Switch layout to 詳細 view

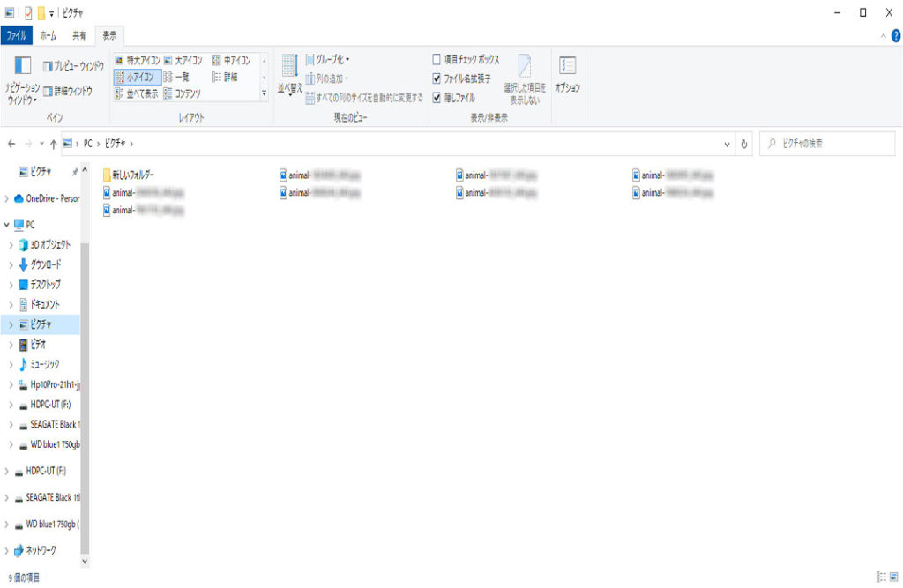coord(225,78)
